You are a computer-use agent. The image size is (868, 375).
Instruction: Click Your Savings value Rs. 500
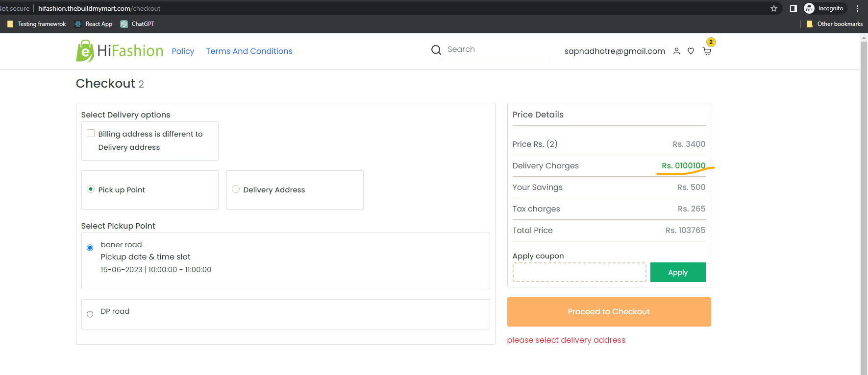pos(691,187)
